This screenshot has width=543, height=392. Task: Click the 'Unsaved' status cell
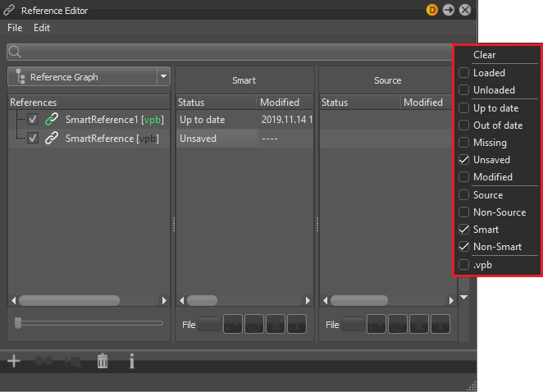[217, 138]
